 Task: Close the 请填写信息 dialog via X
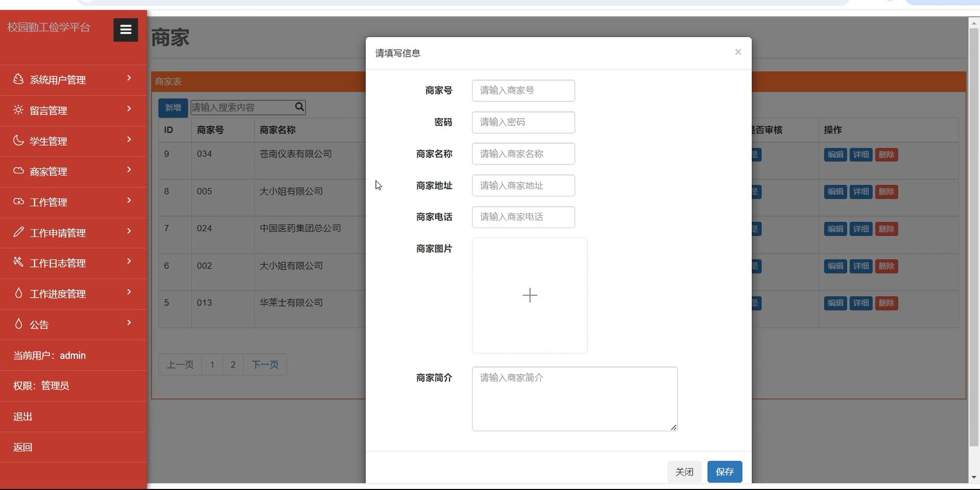coord(738,51)
